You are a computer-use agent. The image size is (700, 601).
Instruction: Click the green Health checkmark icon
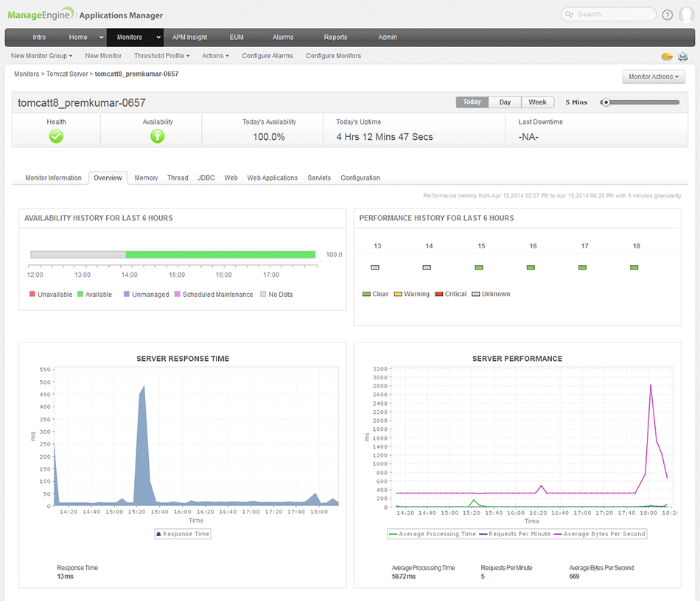(x=56, y=136)
